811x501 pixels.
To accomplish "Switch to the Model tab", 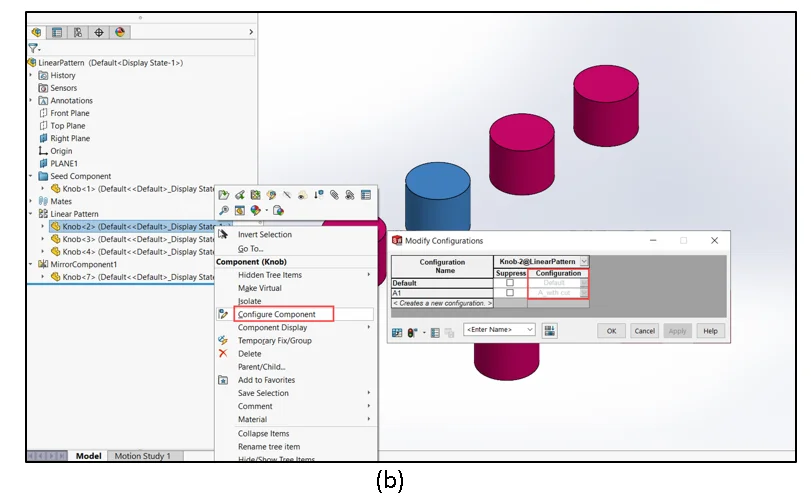I will (x=88, y=456).
